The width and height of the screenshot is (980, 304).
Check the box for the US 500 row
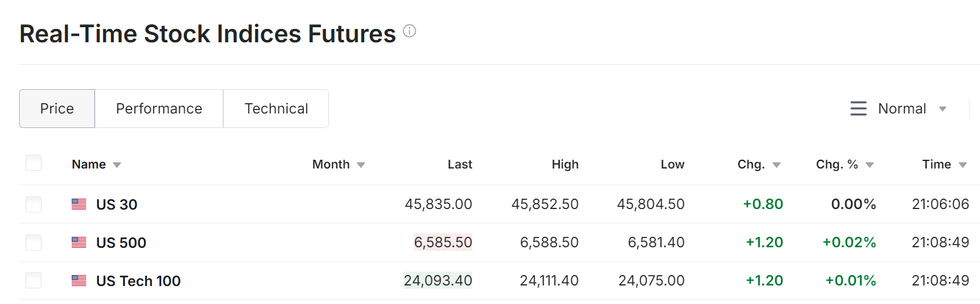click(x=34, y=243)
